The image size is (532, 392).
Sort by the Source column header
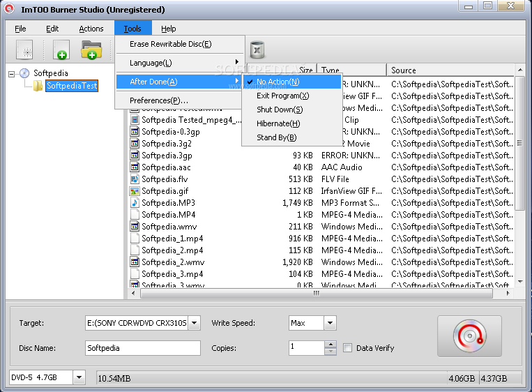click(x=450, y=70)
